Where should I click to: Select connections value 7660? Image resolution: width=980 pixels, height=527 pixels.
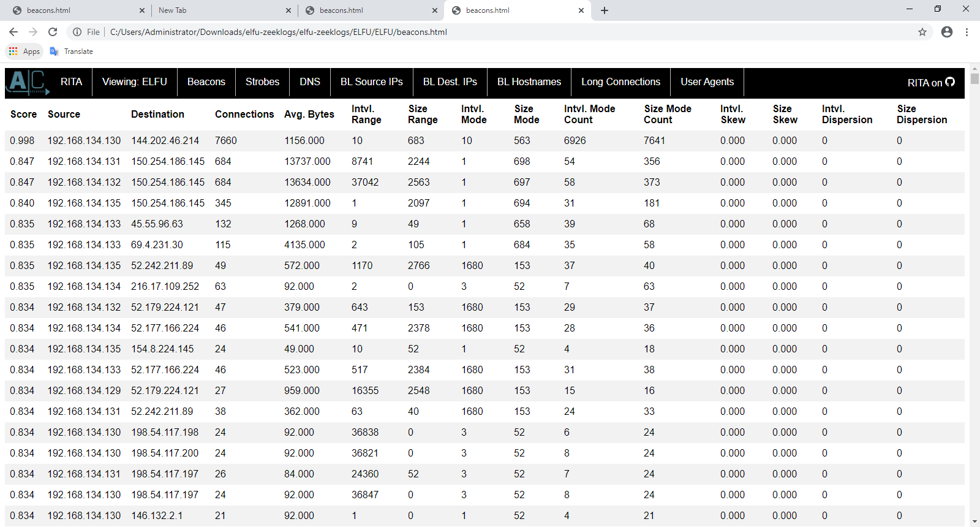(225, 141)
